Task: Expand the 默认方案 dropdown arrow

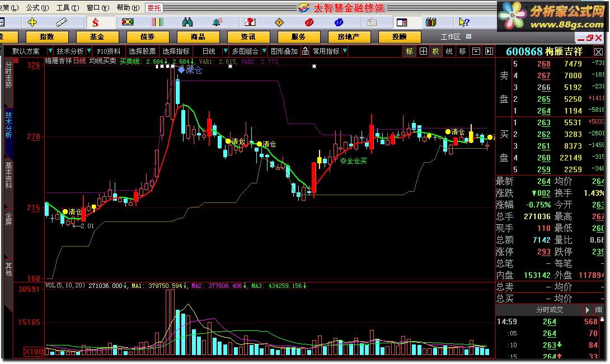Action: tap(50, 51)
